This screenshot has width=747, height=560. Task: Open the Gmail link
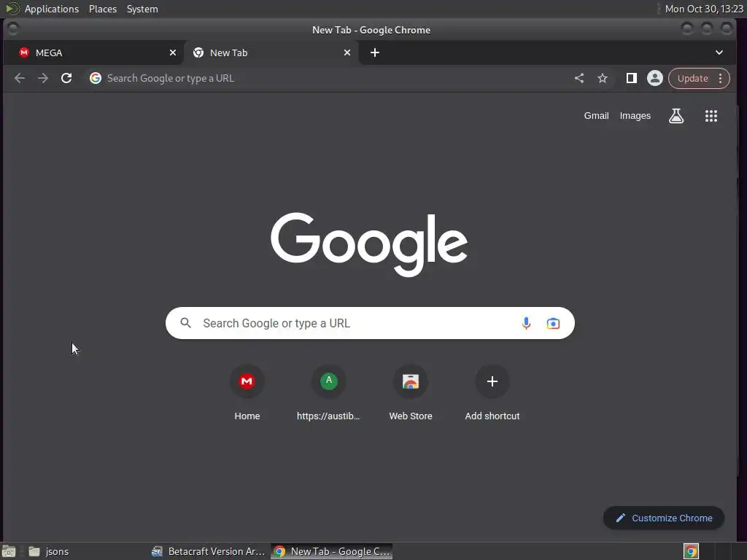[x=597, y=116]
